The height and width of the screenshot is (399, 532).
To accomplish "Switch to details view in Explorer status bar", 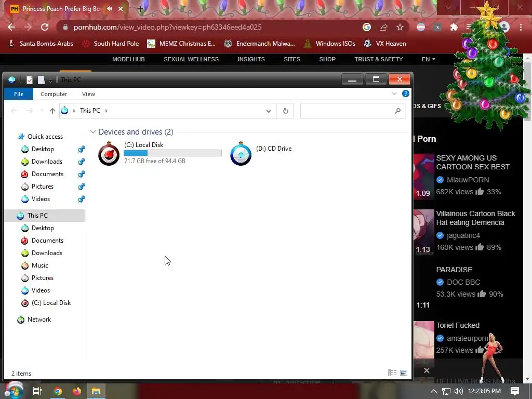I will (x=392, y=373).
